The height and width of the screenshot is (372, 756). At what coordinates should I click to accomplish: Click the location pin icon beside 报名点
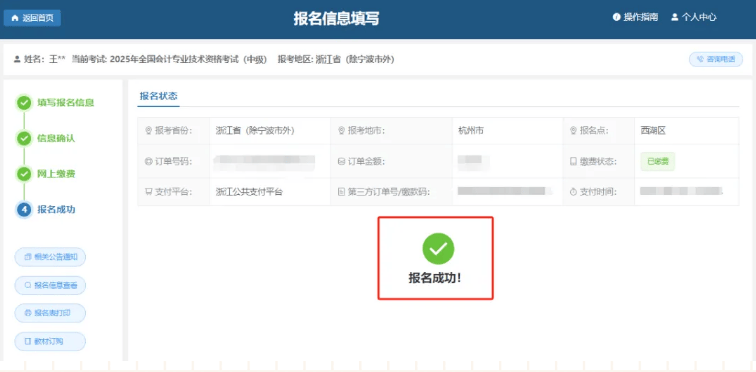click(573, 131)
